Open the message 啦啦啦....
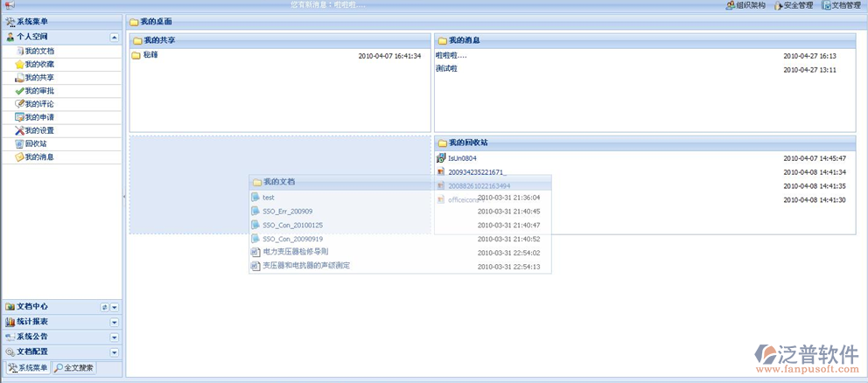 point(451,56)
